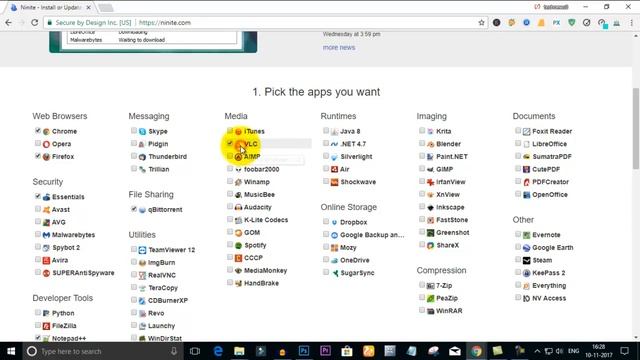The image size is (640, 360).
Task: Uncheck the Essentials security checkbox
Action: pyautogui.click(x=38, y=196)
